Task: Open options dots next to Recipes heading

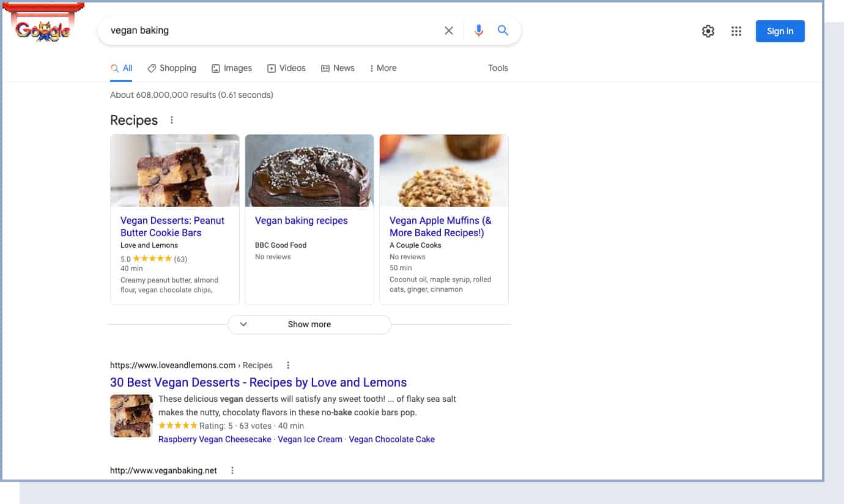Action: click(172, 120)
